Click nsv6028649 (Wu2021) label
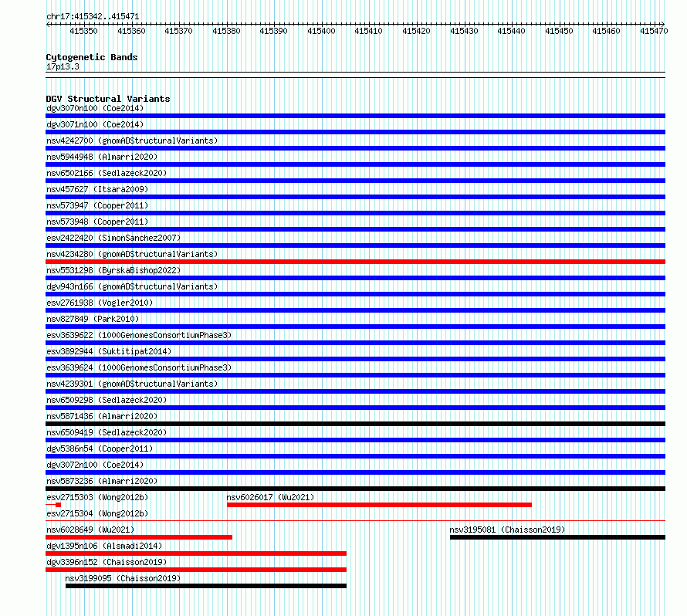 [90, 530]
